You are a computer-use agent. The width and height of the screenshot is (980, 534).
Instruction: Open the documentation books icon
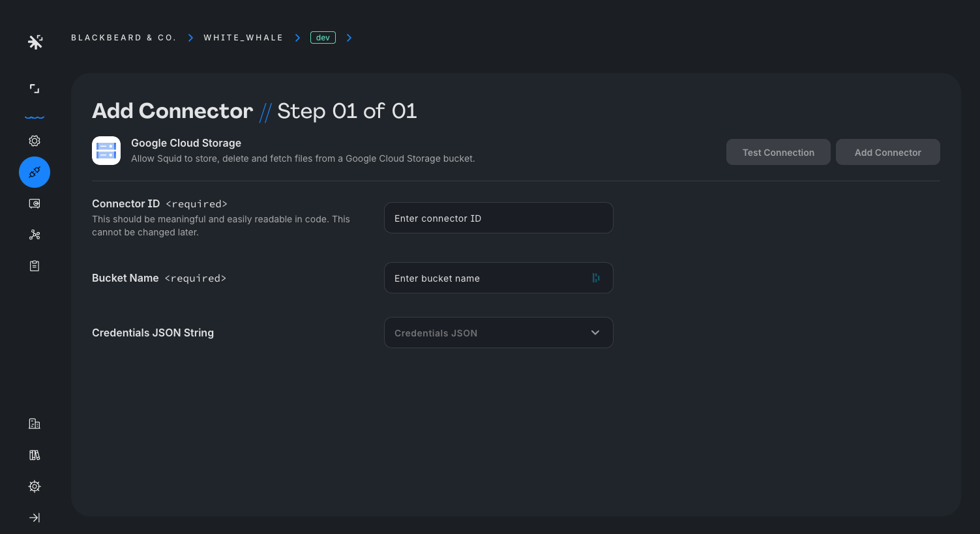pos(35,455)
